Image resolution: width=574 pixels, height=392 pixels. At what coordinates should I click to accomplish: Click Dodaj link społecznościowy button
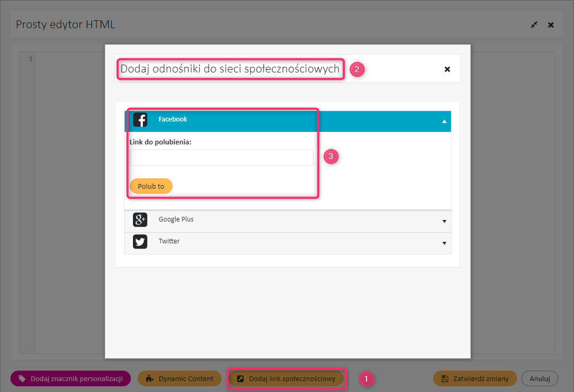tap(286, 378)
